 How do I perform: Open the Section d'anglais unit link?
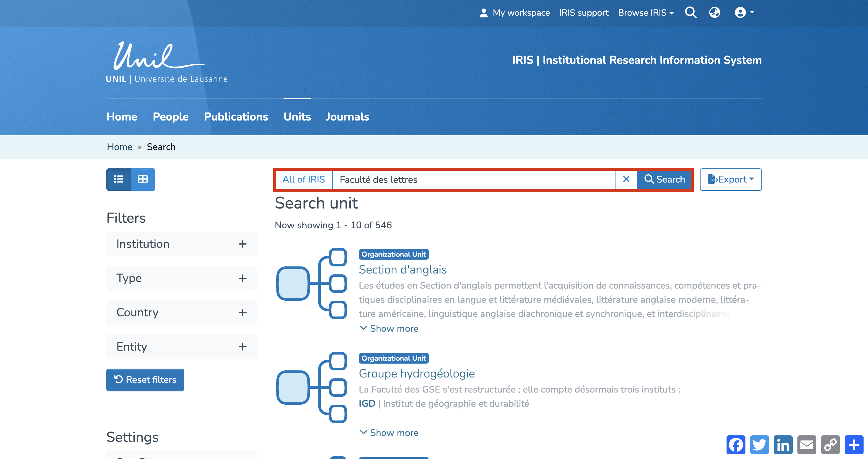coord(403,270)
